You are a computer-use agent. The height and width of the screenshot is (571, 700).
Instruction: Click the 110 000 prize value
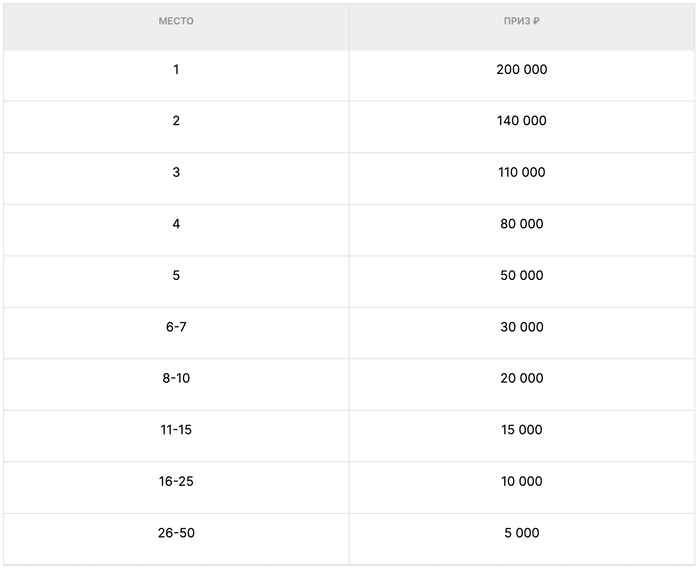coord(522,172)
